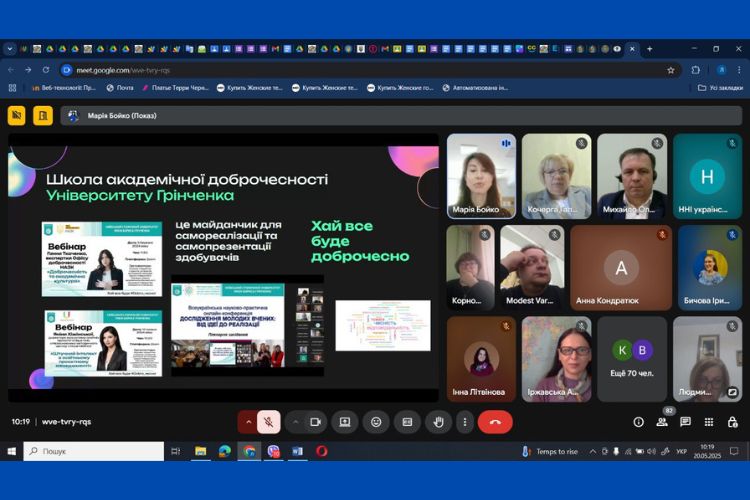Viewport: 750px width, 500px height.
Task: Go back in browser
Action: point(11,70)
